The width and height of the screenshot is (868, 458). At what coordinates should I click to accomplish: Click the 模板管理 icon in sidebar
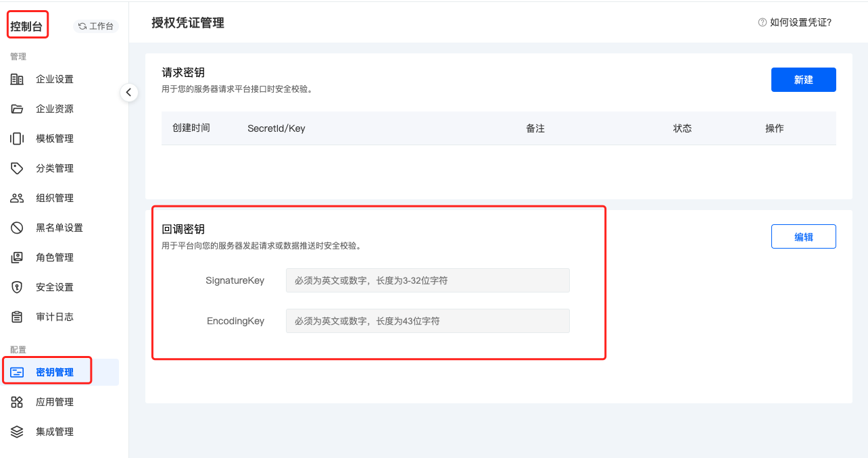[17, 138]
